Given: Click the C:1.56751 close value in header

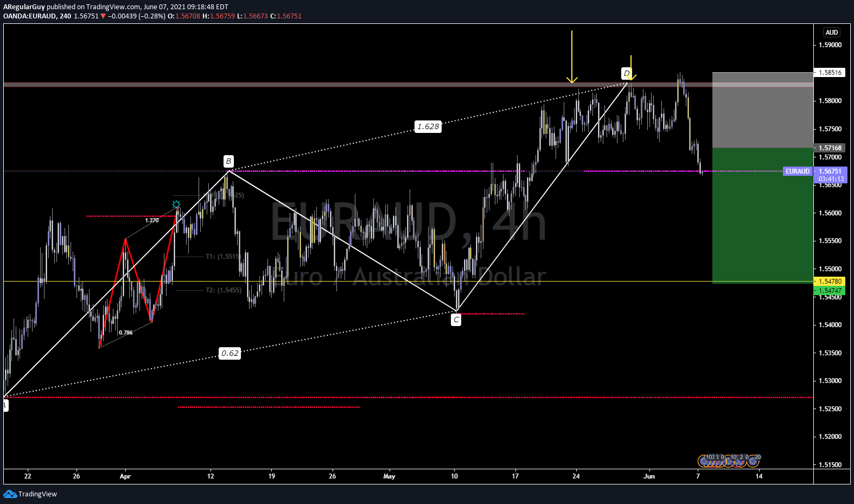Looking at the screenshot, I should (x=286, y=16).
